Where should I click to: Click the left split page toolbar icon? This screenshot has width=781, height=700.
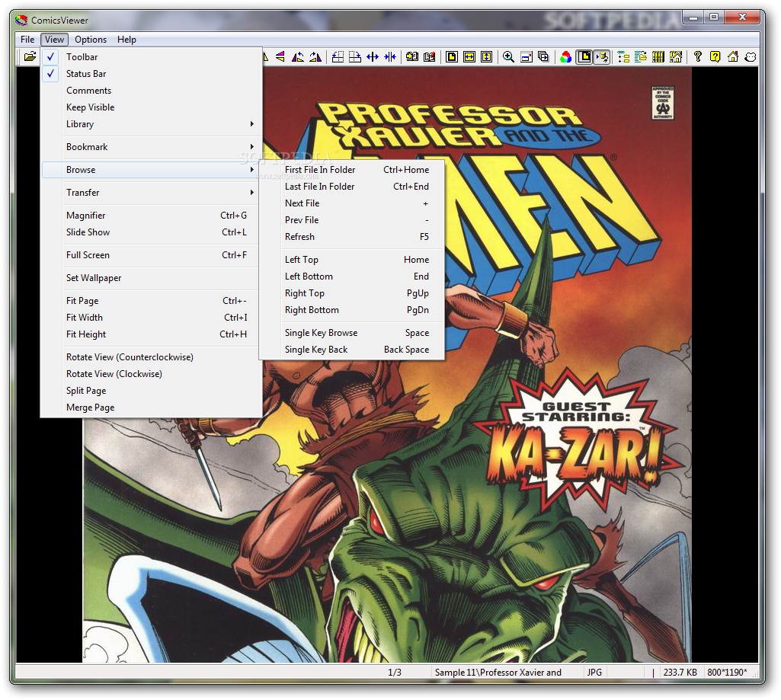338,57
